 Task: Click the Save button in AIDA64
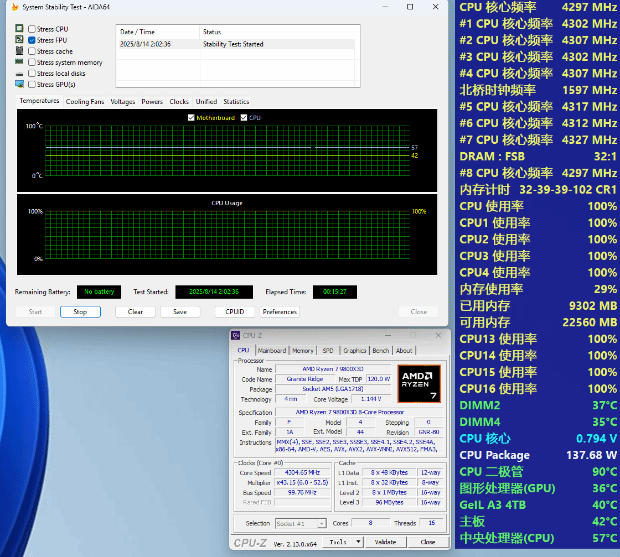[x=180, y=312]
